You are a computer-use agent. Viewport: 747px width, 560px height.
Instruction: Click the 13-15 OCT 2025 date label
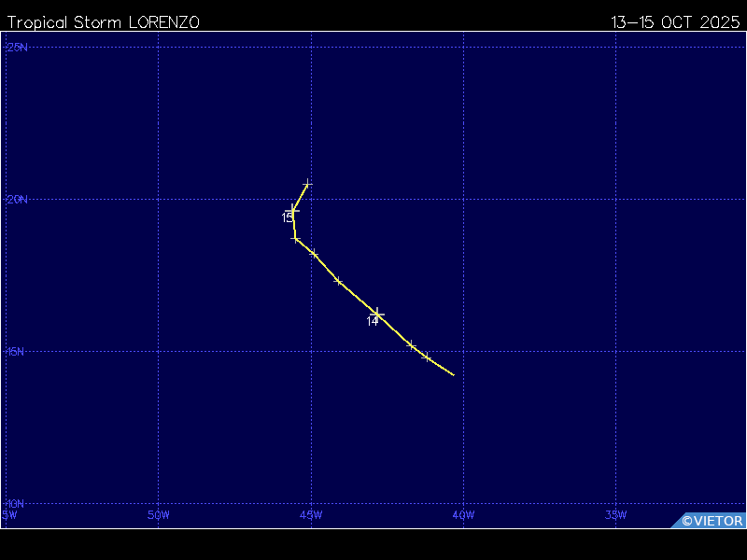[676, 22]
